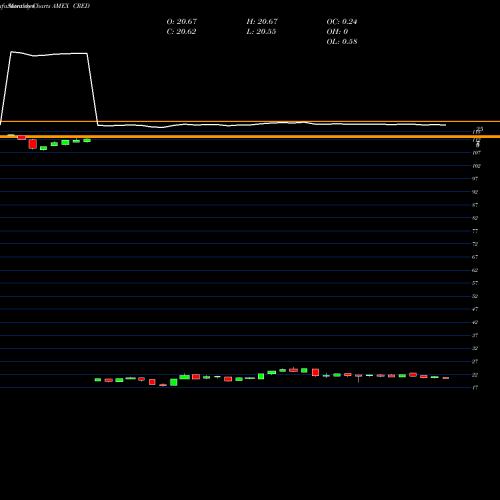Click the 97 price axis label
This screenshot has height=500, width=500.
pyautogui.click(x=475, y=179)
